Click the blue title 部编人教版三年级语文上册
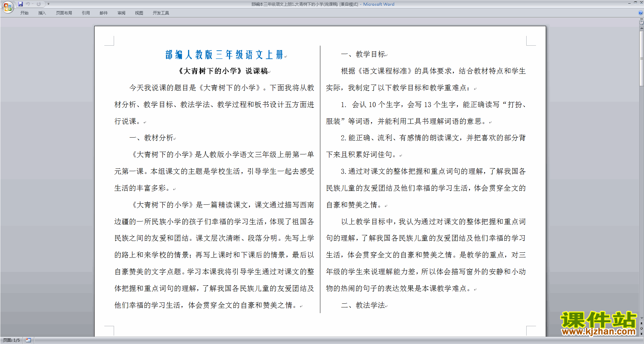 pyautogui.click(x=224, y=55)
